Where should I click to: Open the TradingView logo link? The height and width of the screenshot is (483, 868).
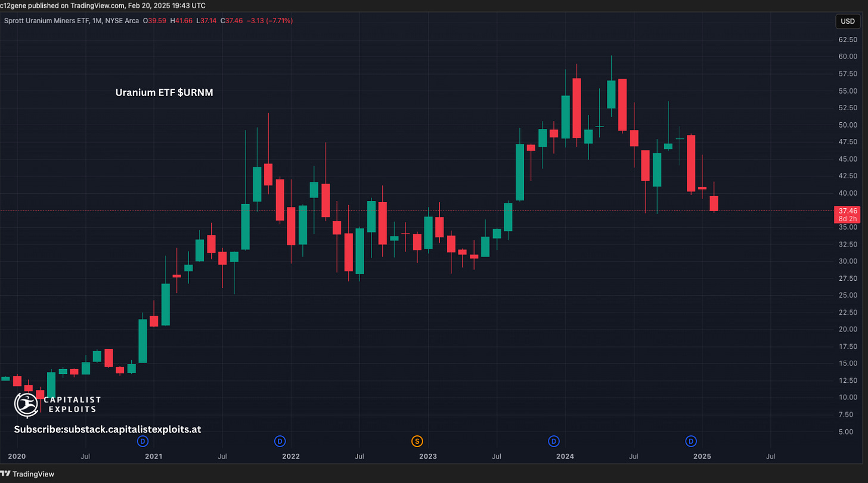tap(29, 474)
